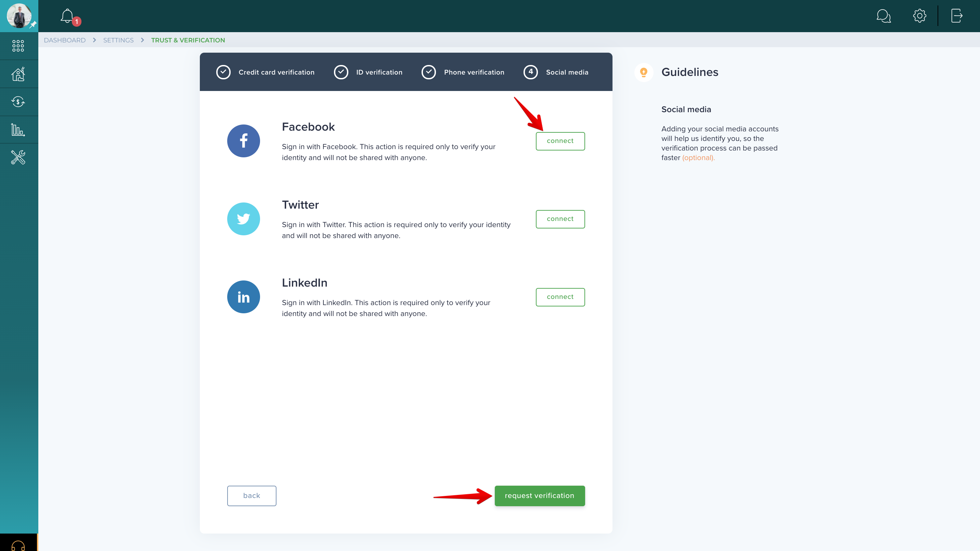Click the ID verification check icon
Screen dimensions: 980x551
[341, 72]
